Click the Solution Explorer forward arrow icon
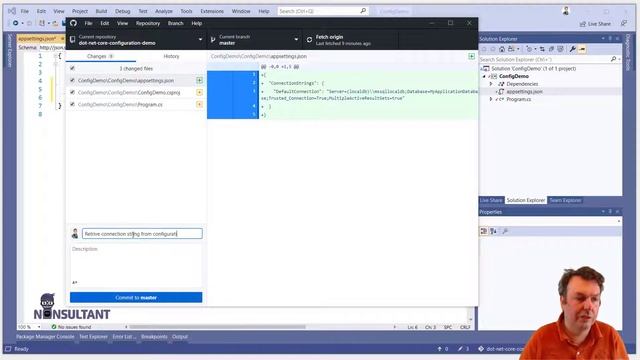 (493, 49)
